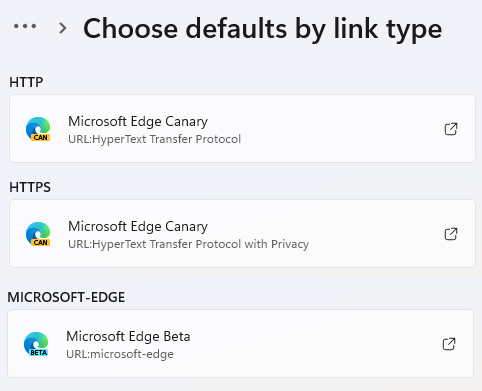Click the HTTP section heading

tap(26, 82)
